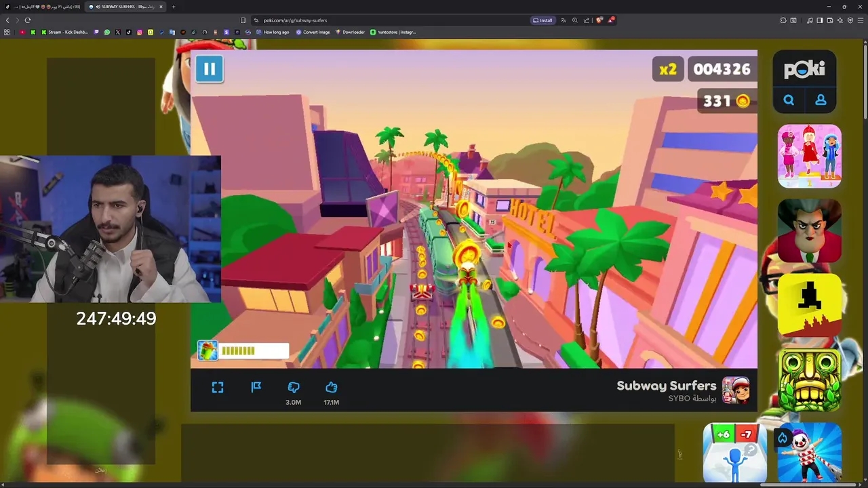Screen dimensions: 868x488
Task: Open the extensions puzzle icon
Action: (x=783, y=20)
